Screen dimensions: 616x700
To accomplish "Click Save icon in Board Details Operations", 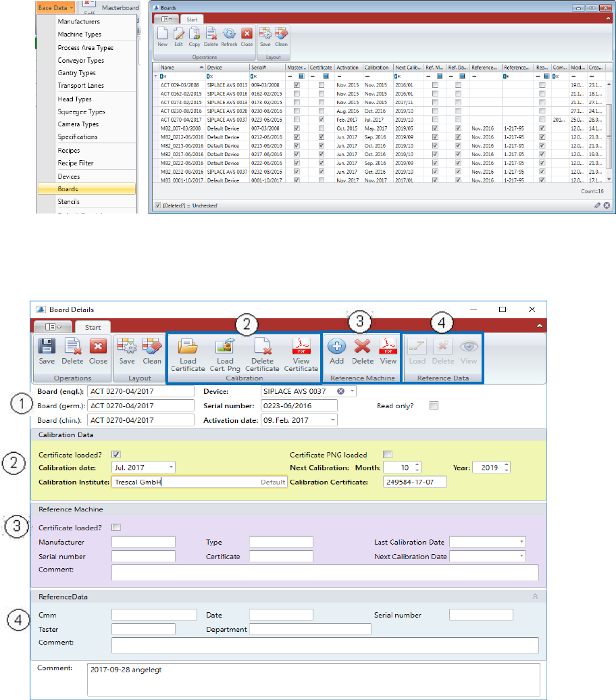I will click(x=47, y=346).
